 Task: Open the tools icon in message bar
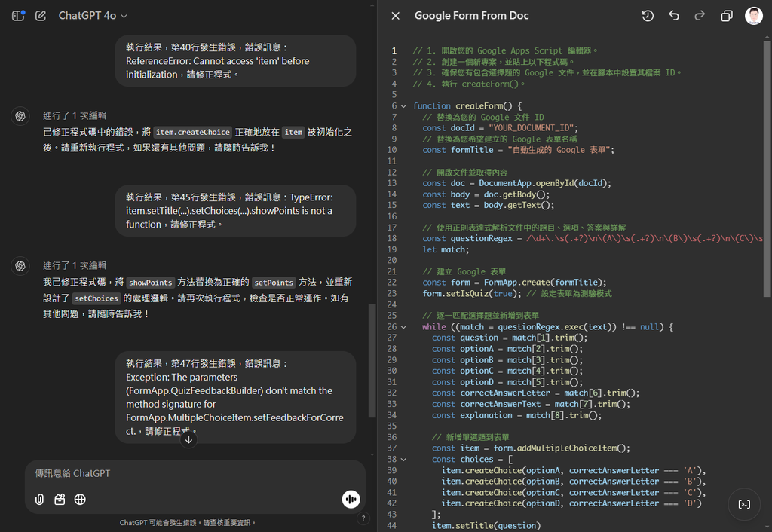click(60, 499)
